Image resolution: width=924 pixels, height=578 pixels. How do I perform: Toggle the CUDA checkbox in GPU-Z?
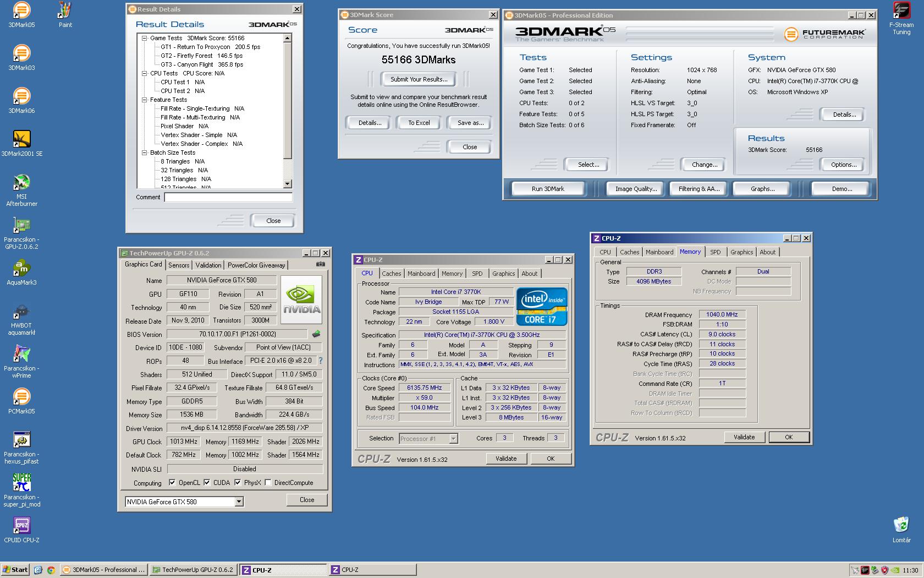click(x=207, y=483)
